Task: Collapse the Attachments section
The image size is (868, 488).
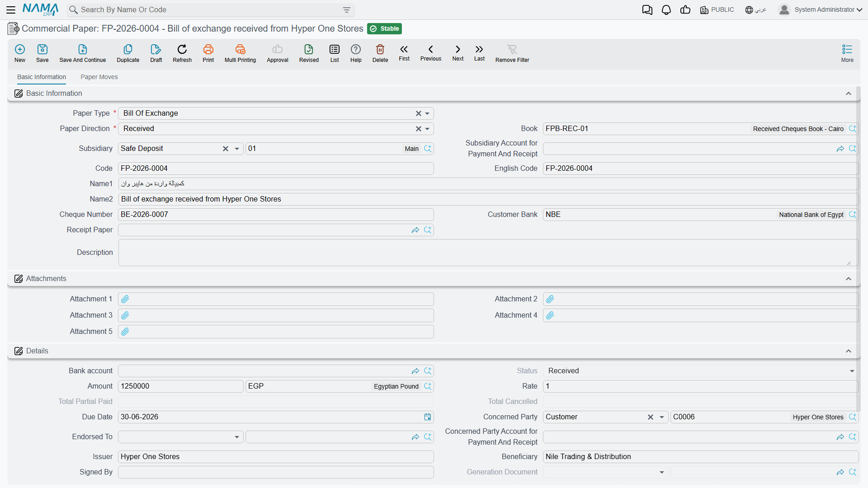Action: 849,279
